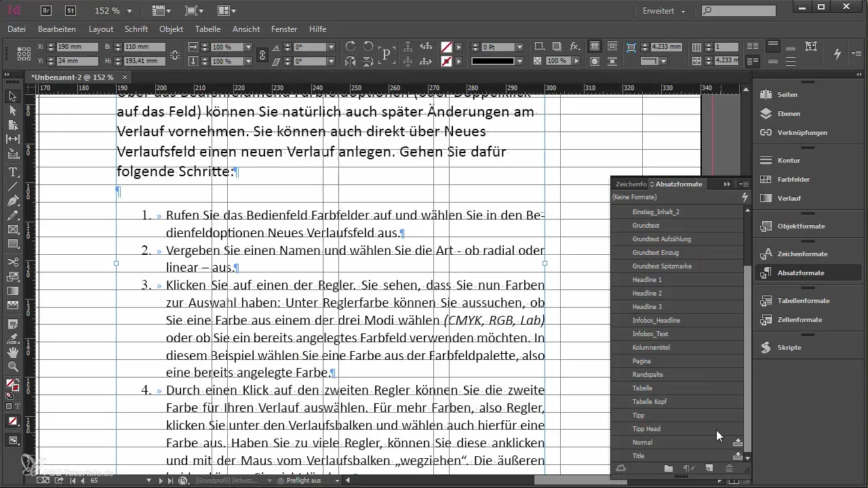Select the Gap tool
Viewport: 868px width, 488px height.
click(x=12, y=139)
